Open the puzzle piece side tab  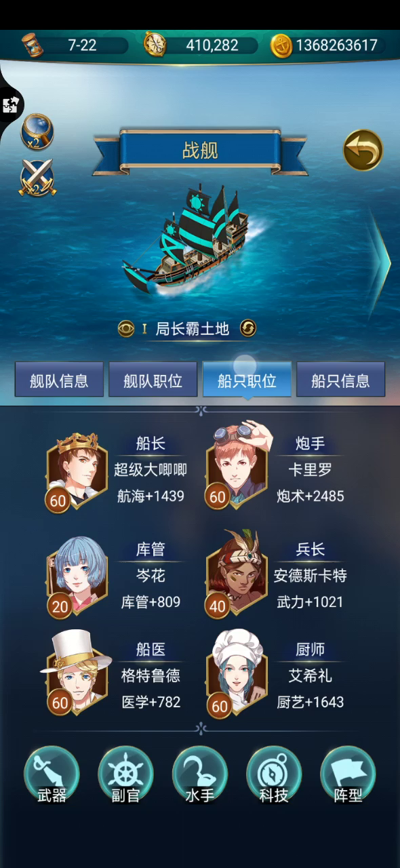(11, 105)
